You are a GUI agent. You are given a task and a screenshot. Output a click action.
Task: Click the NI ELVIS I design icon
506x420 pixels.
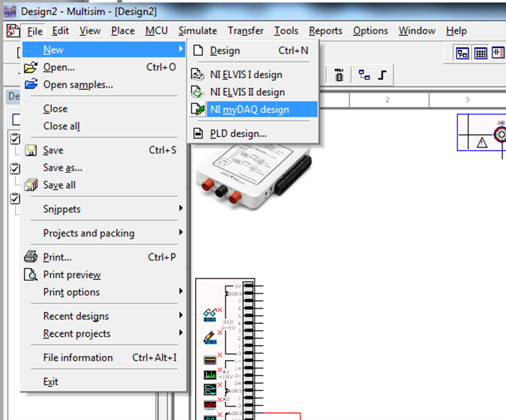tap(197, 74)
